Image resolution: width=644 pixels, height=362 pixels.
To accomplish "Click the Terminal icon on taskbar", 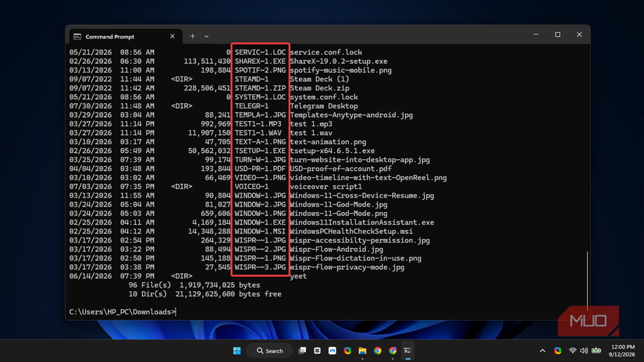I will [407, 350].
